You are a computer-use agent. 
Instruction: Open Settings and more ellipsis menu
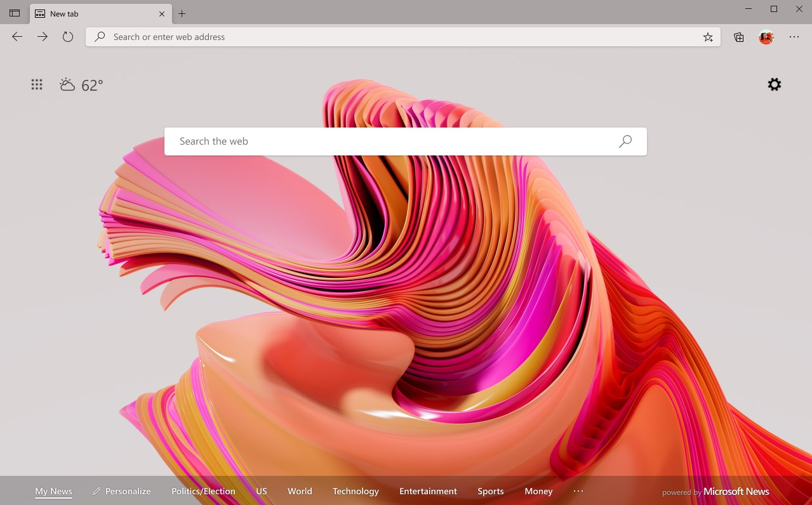794,37
